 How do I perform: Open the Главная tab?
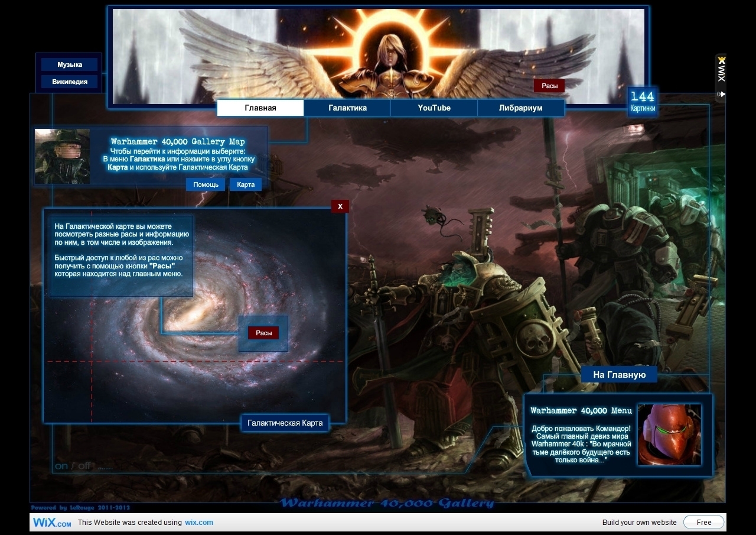pyautogui.click(x=260, y=108)
